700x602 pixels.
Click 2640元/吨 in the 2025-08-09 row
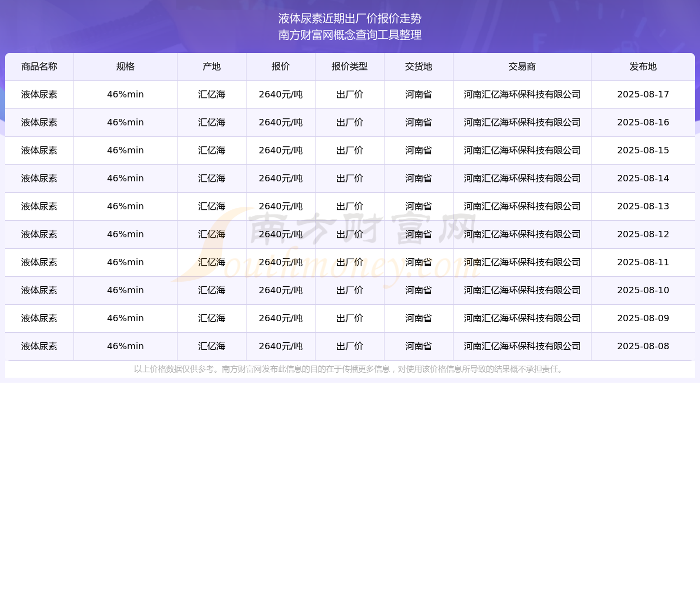click(280, 318)
